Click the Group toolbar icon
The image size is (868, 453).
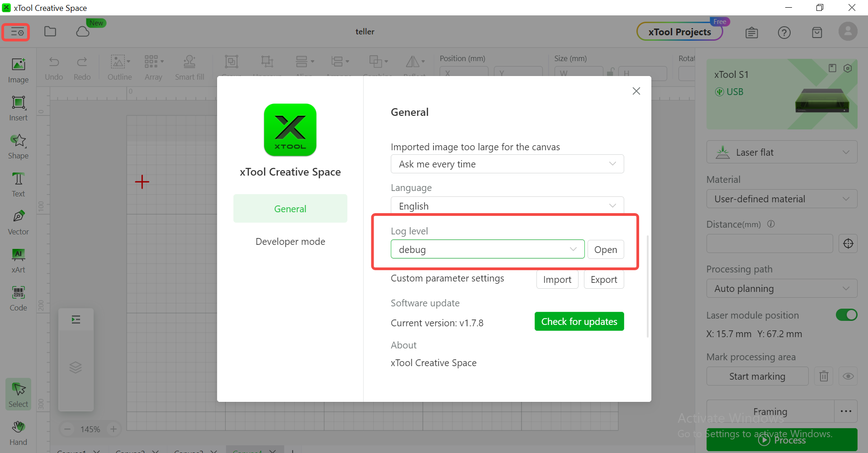pos(232,62)
